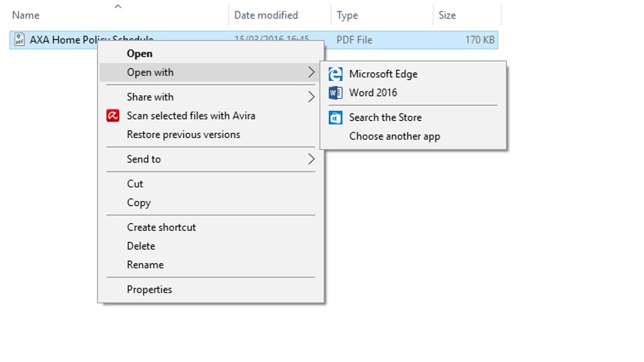Click the 170 KB size value
The width and height of the screenshot is (644, 362).
pyautogui.click(x=479, y=40)
